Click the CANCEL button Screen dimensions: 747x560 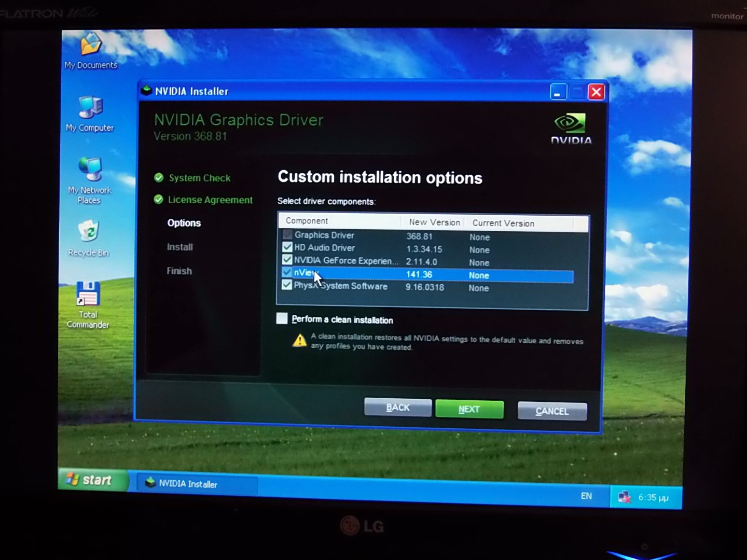(552, 411)
